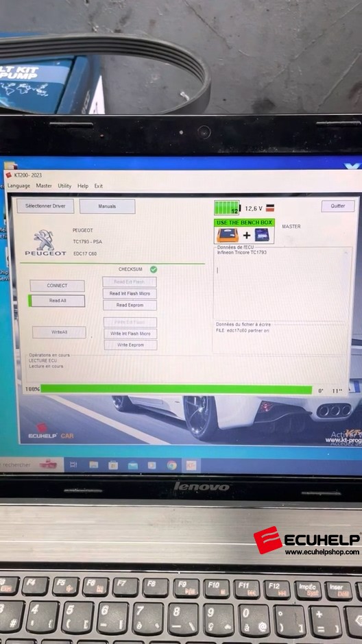
Task: Open Google Chrome from the taskbar
Action: [172, 465]
